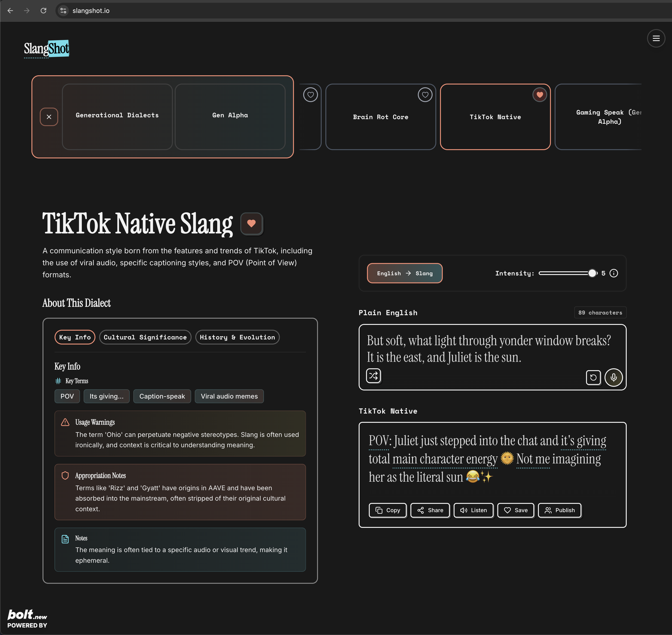672x635 pixels.
Task: Listen to the TikTok Native translation
Action: coord(473,510)
